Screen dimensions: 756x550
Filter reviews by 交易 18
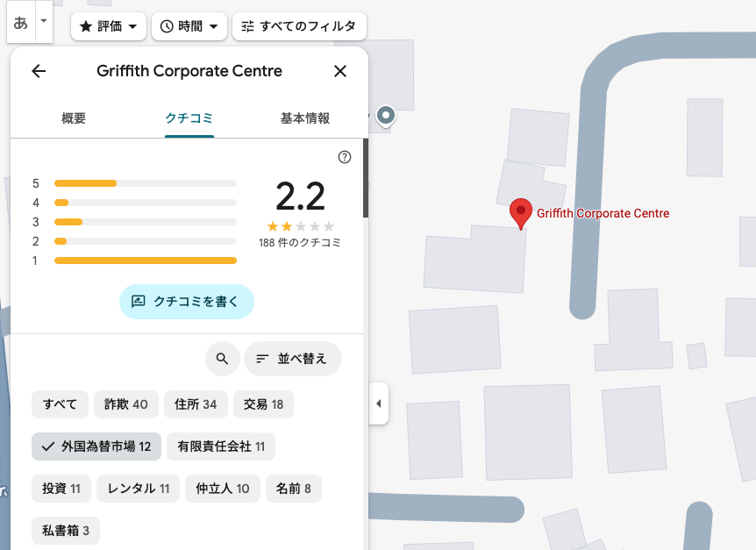263,404
